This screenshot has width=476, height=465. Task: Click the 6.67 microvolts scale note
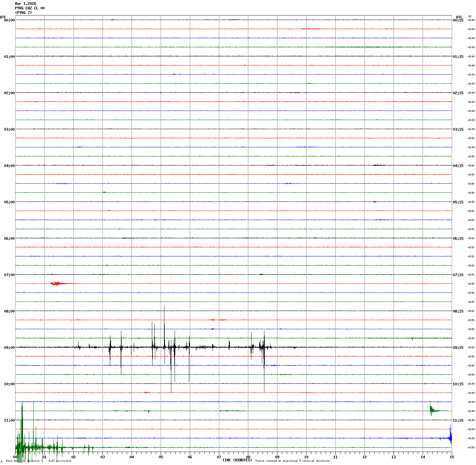click(60, 461)
